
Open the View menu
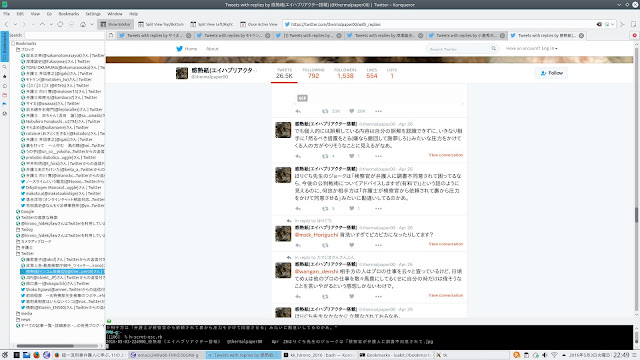pos(35,13)
